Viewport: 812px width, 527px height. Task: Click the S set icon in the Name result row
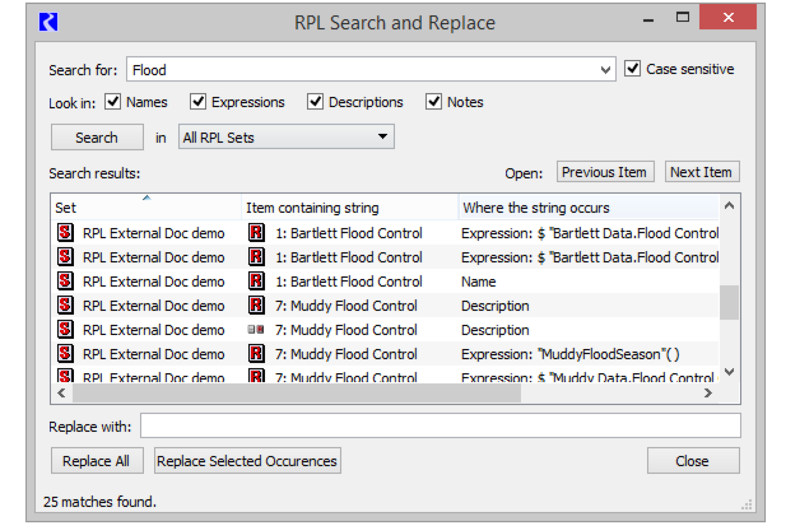click(x=65, y=281)
